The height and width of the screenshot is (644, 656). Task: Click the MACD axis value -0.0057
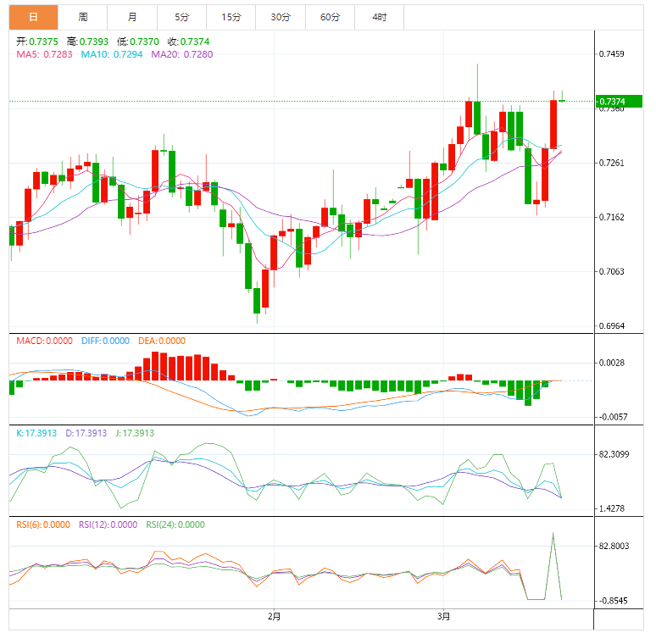point(613,417)
